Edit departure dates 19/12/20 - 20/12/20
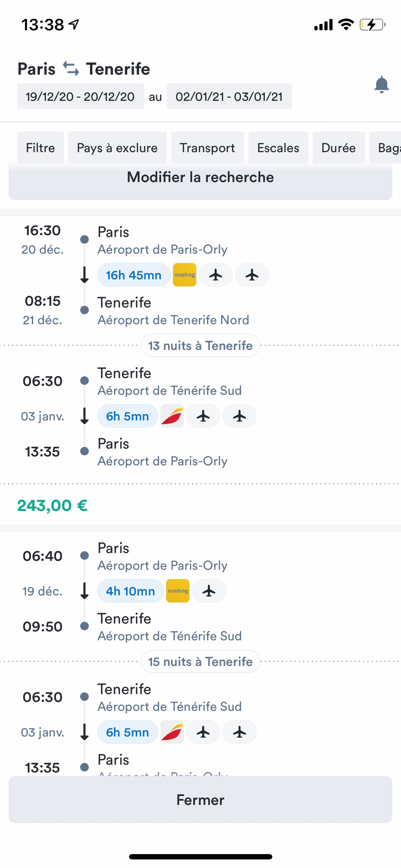This screenshot has width=401, height=868. tap(80, 97)
